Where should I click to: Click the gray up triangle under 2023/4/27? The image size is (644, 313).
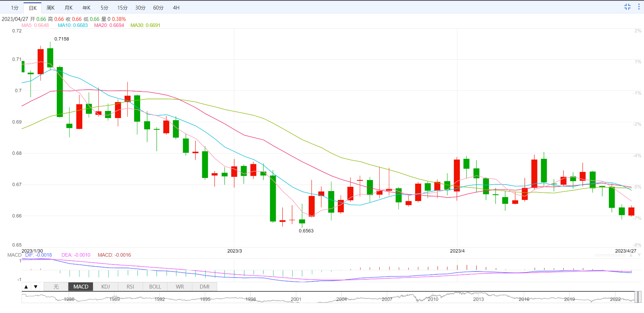pos(631,255)
